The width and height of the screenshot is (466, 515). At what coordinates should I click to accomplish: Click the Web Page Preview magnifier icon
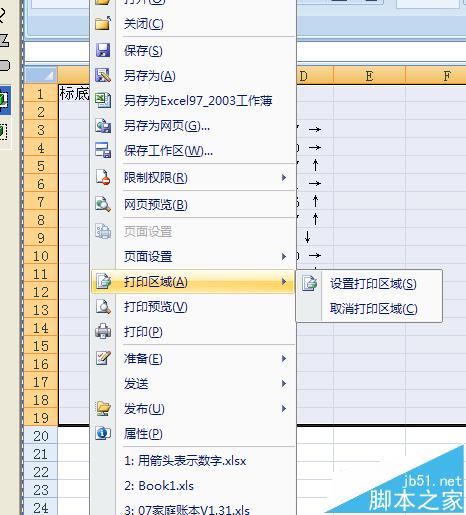coord(103,204)
